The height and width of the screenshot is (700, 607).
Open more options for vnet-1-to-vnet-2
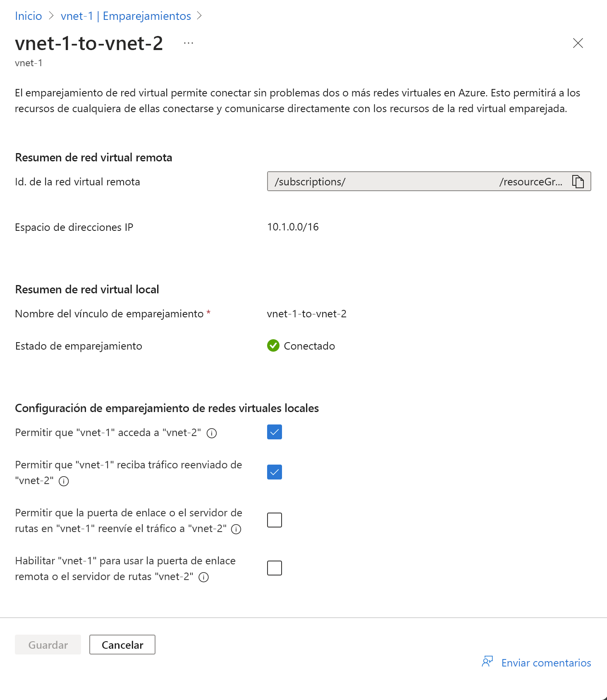[189, 43]
